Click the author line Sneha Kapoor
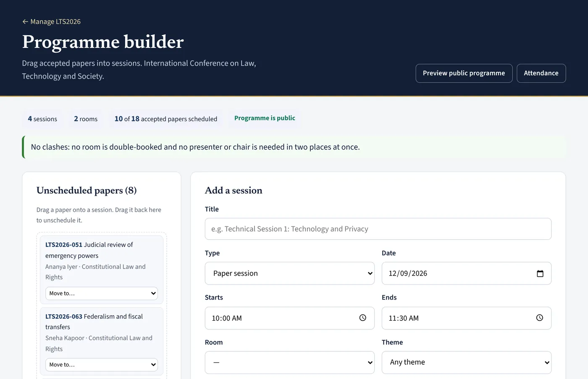 pyautogui.click(x=99, y=343)
